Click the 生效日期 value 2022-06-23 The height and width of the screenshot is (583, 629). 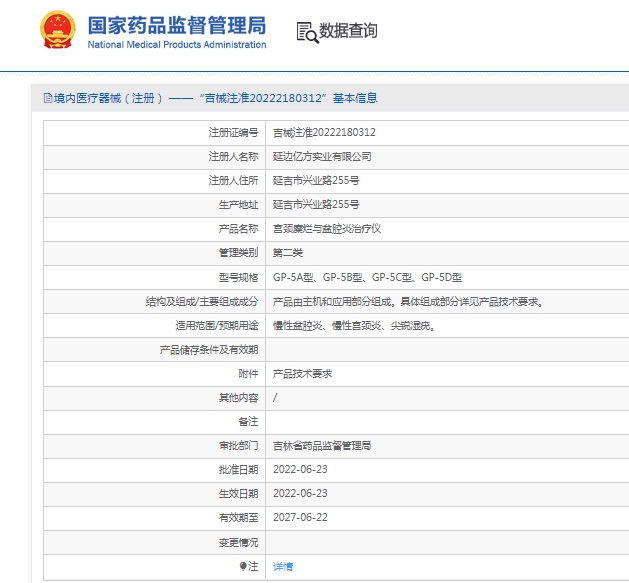[300, 494]
